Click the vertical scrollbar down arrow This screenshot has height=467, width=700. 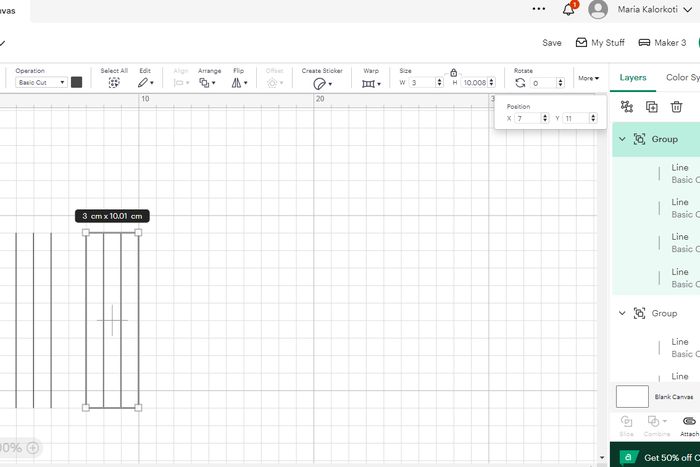point(602,458)
